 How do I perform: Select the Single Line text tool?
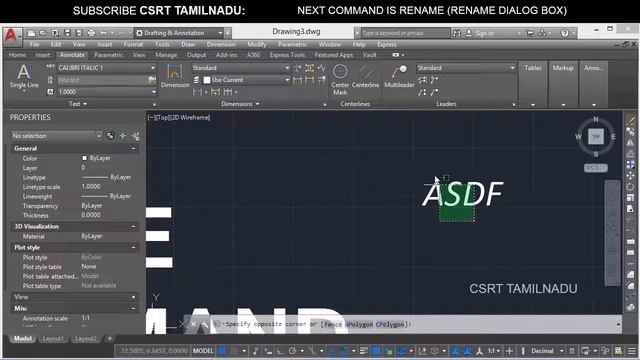coord(24,77)
